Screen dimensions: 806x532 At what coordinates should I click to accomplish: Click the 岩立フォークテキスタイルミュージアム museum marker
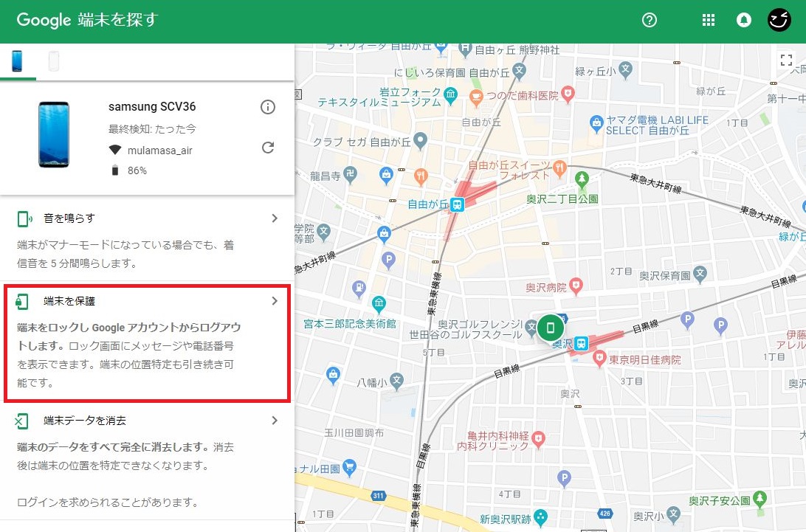coord(451,95)
